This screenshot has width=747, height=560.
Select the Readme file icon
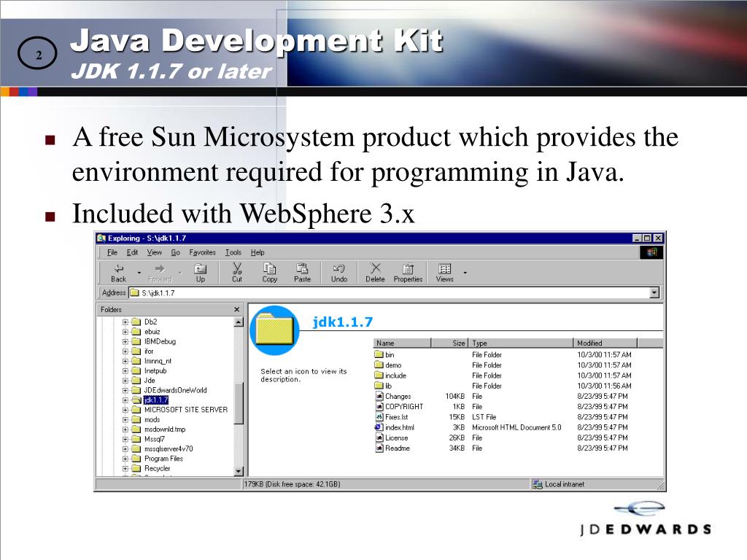click(379, 448)
